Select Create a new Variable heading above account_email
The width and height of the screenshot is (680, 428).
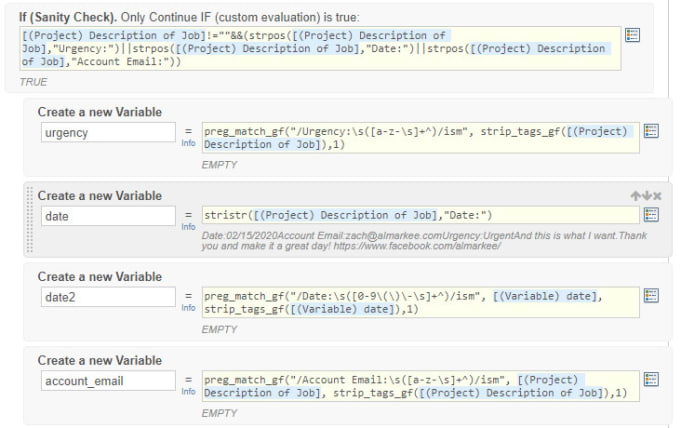100,360
